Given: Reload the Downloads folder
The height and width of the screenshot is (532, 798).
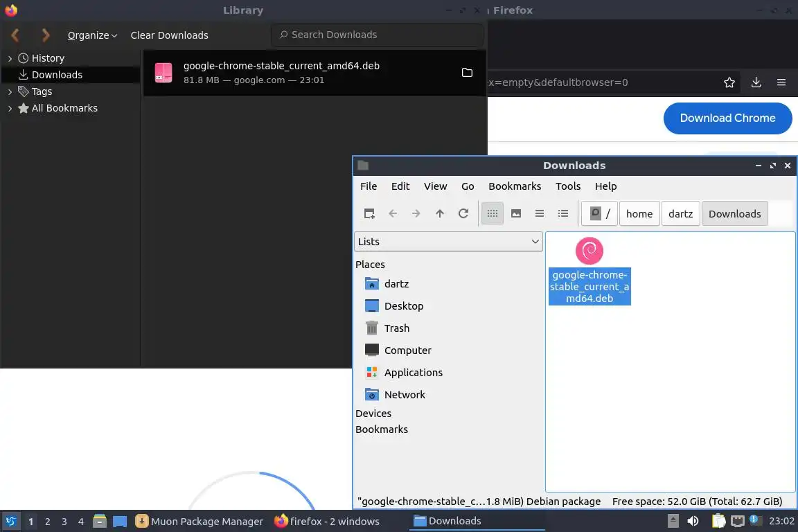Looking at the screenshot, I should 463,214.
